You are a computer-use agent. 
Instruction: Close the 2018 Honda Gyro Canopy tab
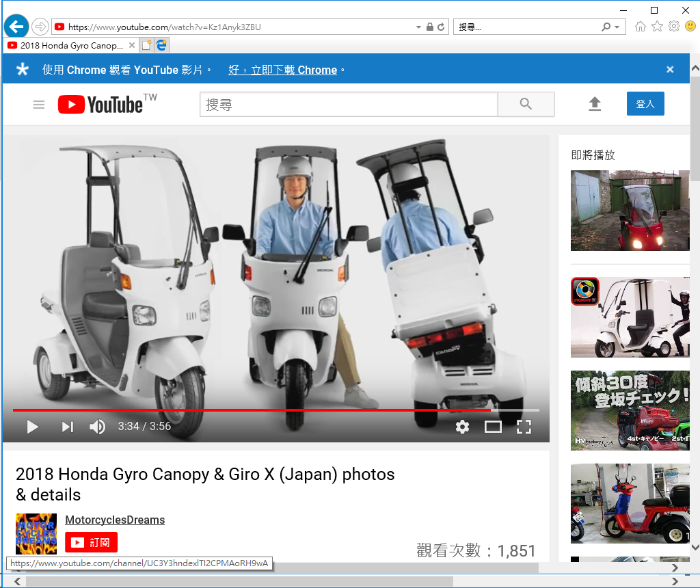(x=132, y=45)
